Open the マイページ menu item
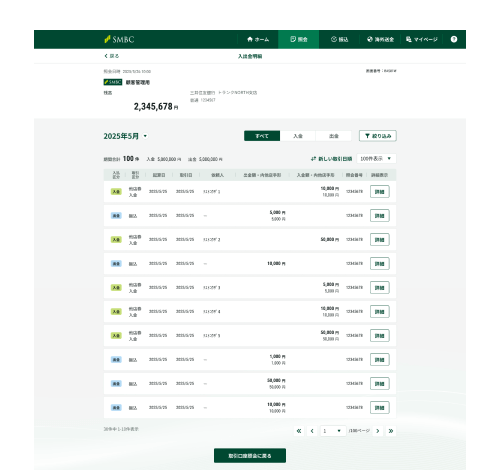 click(421, 39)
